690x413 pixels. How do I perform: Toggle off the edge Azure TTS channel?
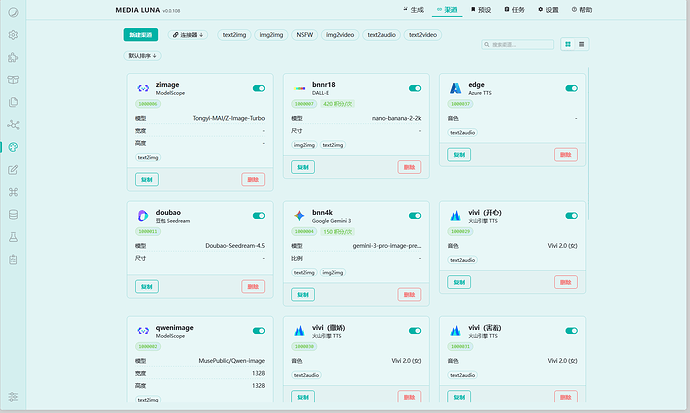(571, 88)
